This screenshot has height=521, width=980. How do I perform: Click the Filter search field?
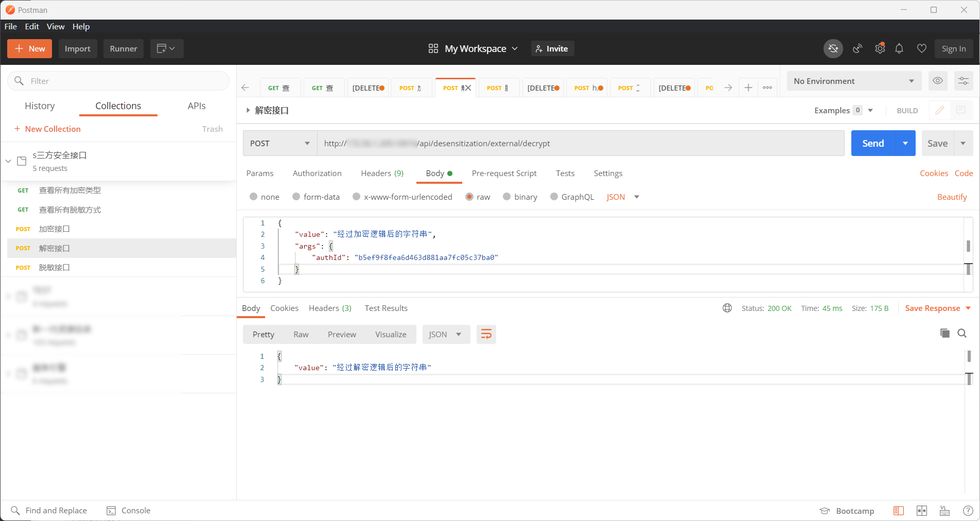118,81
